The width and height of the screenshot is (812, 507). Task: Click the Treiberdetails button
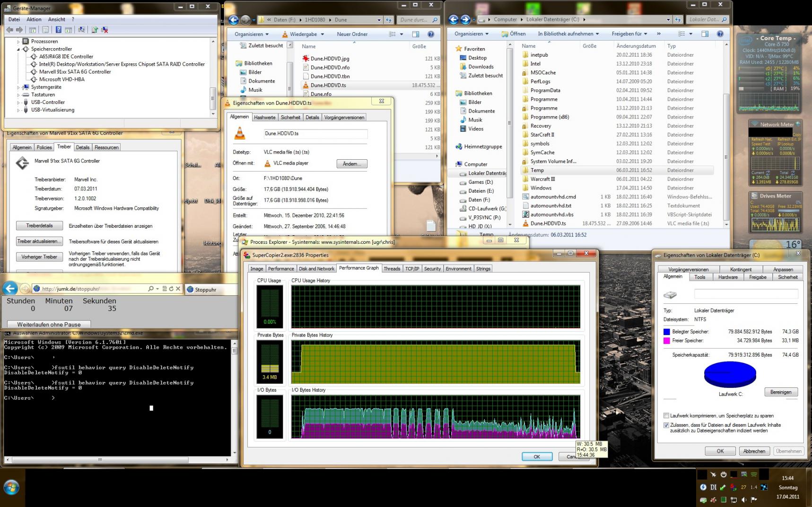[x=40, y=226]
